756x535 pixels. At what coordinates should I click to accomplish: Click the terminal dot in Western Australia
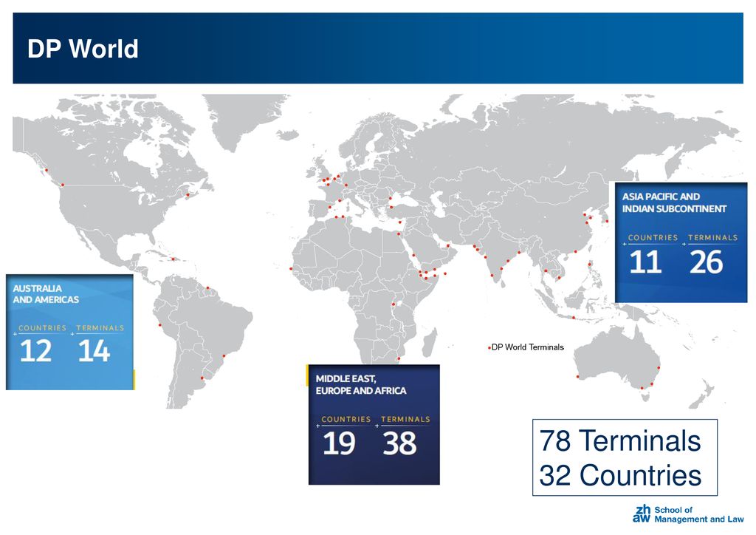577,377
